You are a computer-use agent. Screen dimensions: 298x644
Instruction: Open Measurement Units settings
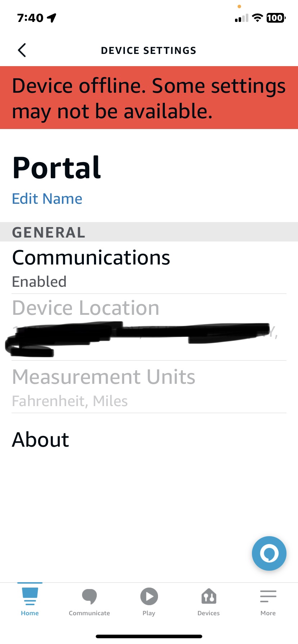pyautogui.click(x=149, y=387)
